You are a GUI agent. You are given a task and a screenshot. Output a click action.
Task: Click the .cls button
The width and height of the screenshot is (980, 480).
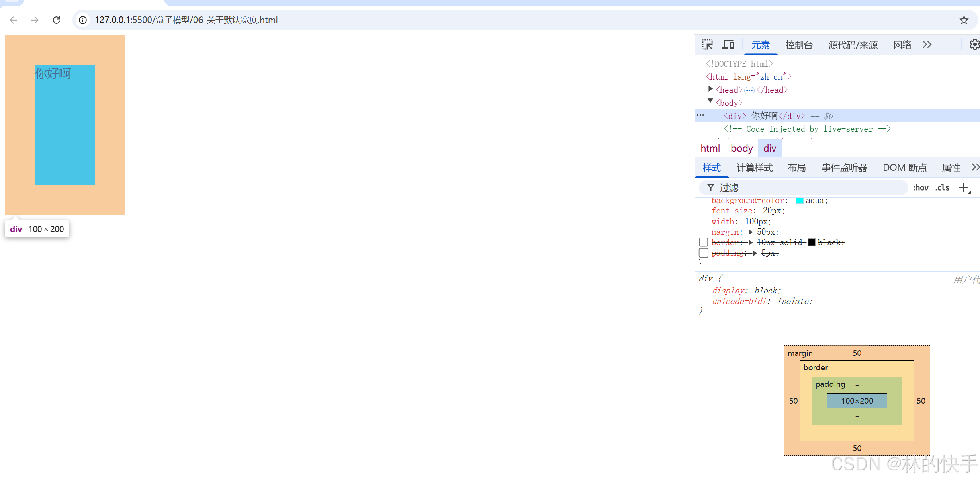[942, 188]
